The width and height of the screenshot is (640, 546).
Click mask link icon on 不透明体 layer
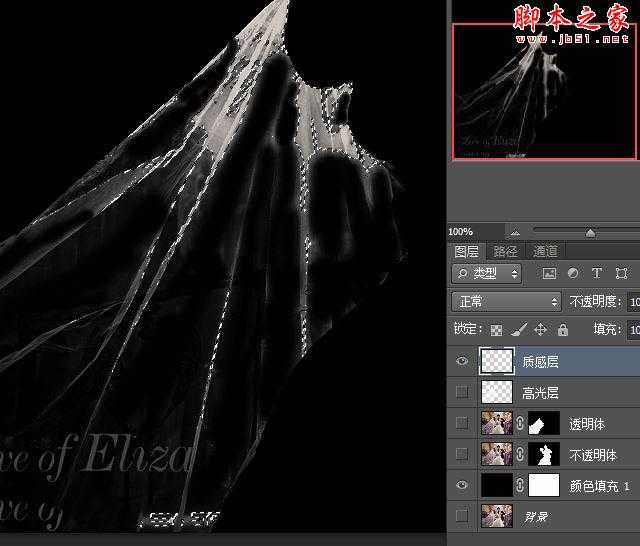tap(520, 454)
